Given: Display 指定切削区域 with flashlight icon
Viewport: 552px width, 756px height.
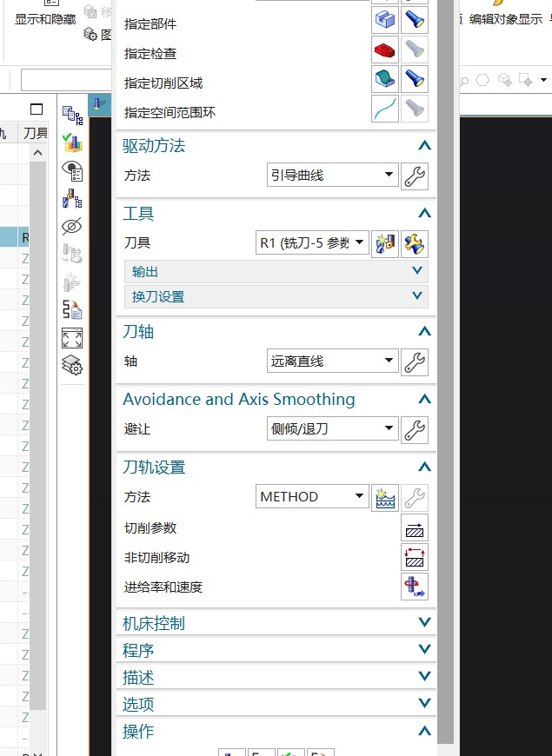Looking at the screenshot, I should click(415, 79).
